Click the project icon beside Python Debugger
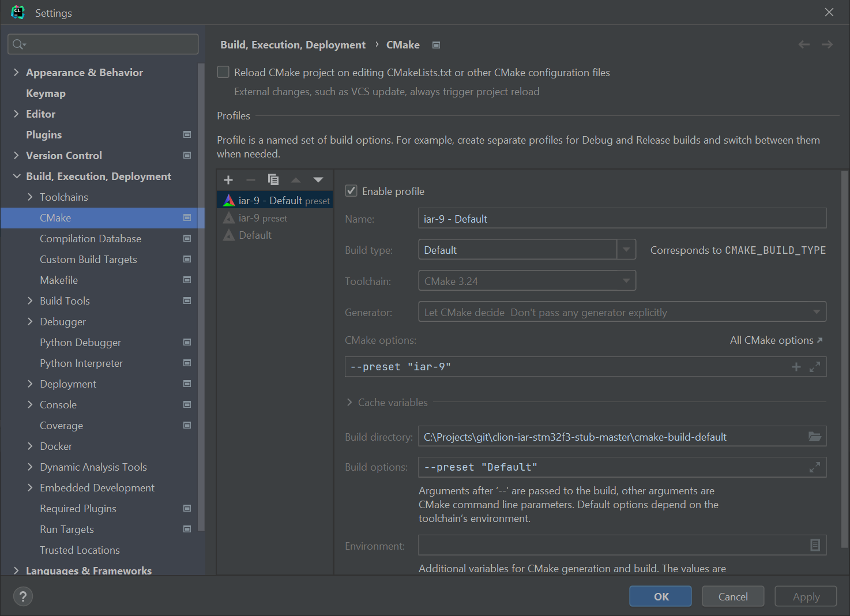850x616 pixels. click(187, 342)
